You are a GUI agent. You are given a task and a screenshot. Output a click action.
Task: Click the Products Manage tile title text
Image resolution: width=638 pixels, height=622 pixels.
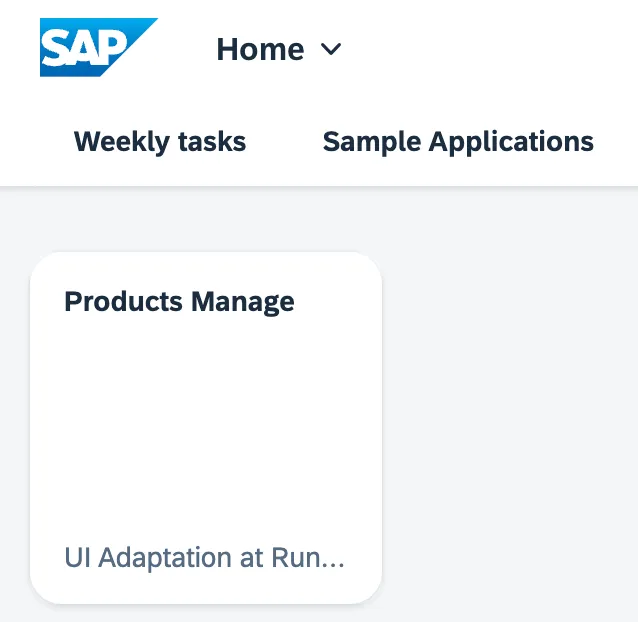coord(179,302)
